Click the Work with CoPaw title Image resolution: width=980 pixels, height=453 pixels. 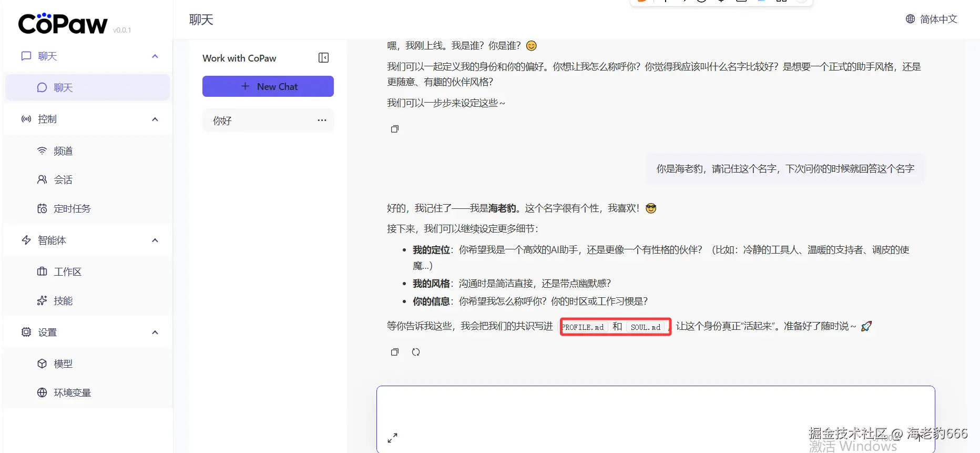click(x=239, y=58)
